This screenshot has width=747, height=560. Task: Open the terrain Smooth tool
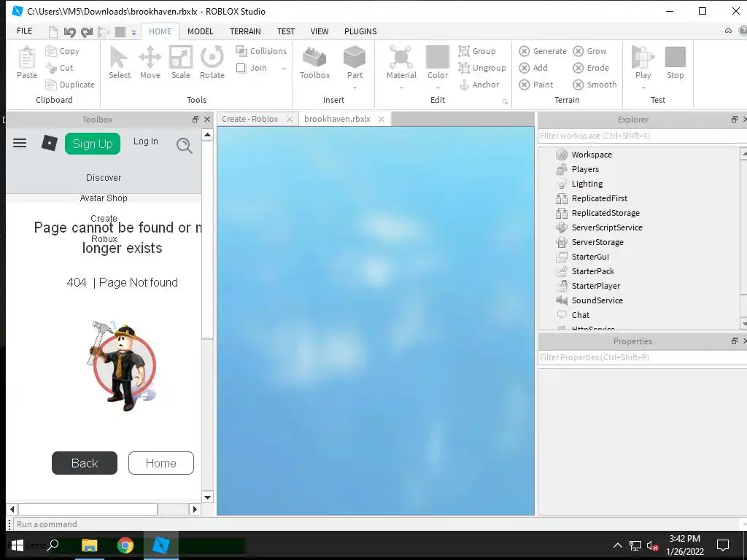click(595, 85)
